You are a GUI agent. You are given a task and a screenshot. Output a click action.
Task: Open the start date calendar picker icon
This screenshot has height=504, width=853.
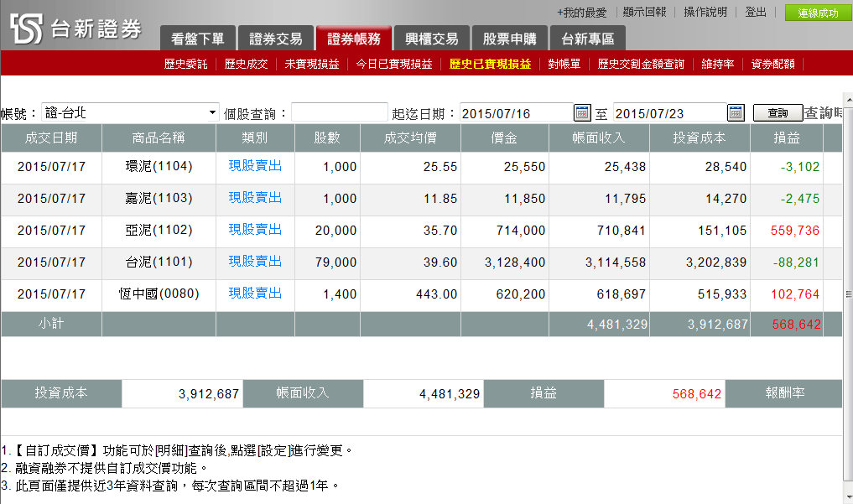coord(582,112)
